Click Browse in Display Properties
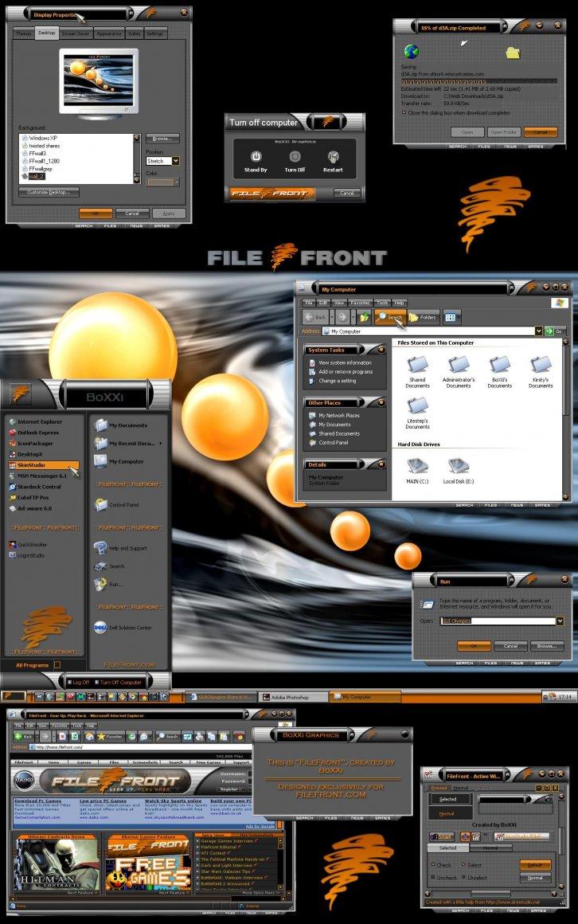Screen dimensions: 578x924 162,139
